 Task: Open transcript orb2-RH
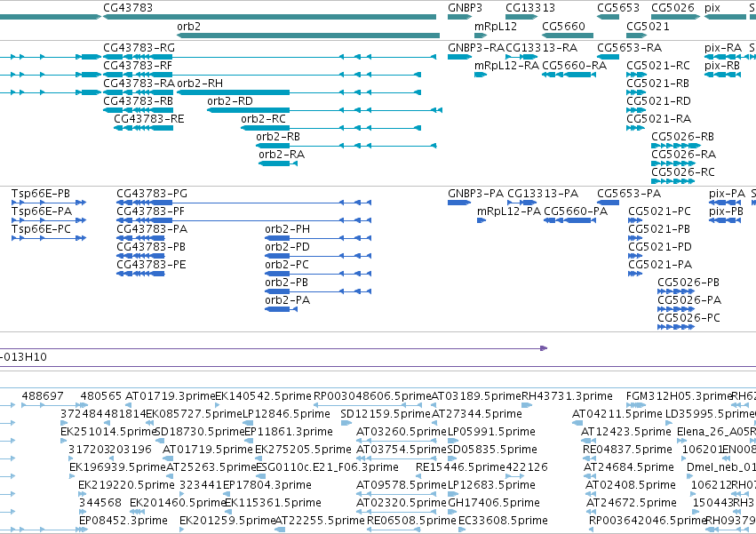coord(298,92)
